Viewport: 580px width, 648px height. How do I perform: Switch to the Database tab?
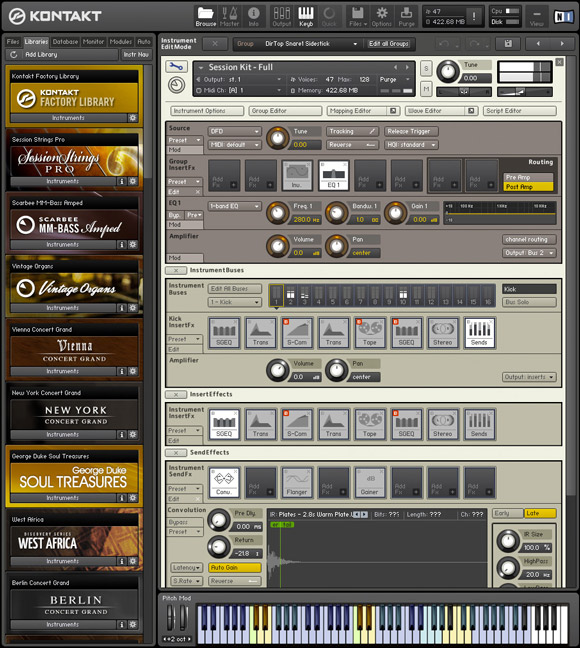point(65,42)
